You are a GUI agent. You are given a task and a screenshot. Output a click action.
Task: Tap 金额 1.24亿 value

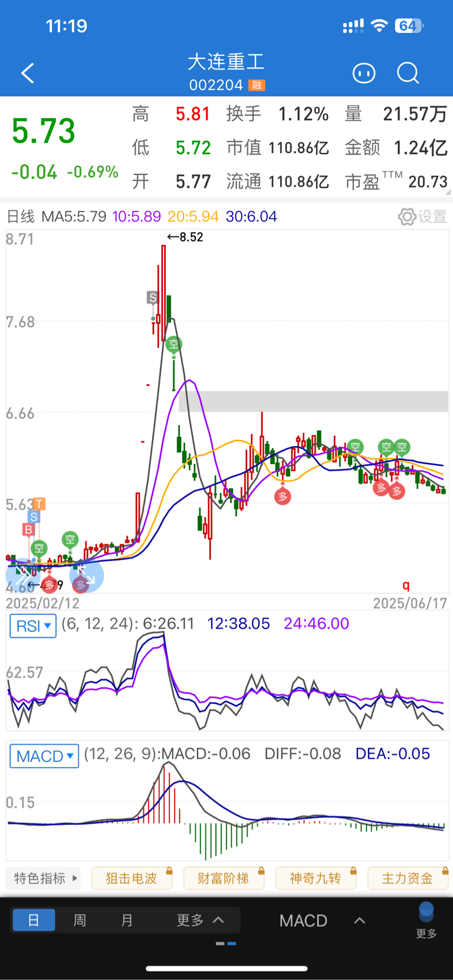[421, 148]
